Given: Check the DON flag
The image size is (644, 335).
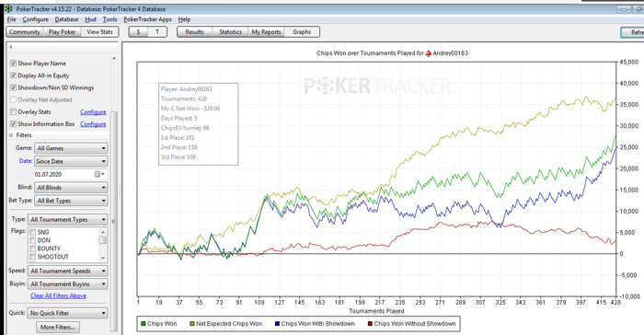Looking at the screenshot, I should point(33,240).
